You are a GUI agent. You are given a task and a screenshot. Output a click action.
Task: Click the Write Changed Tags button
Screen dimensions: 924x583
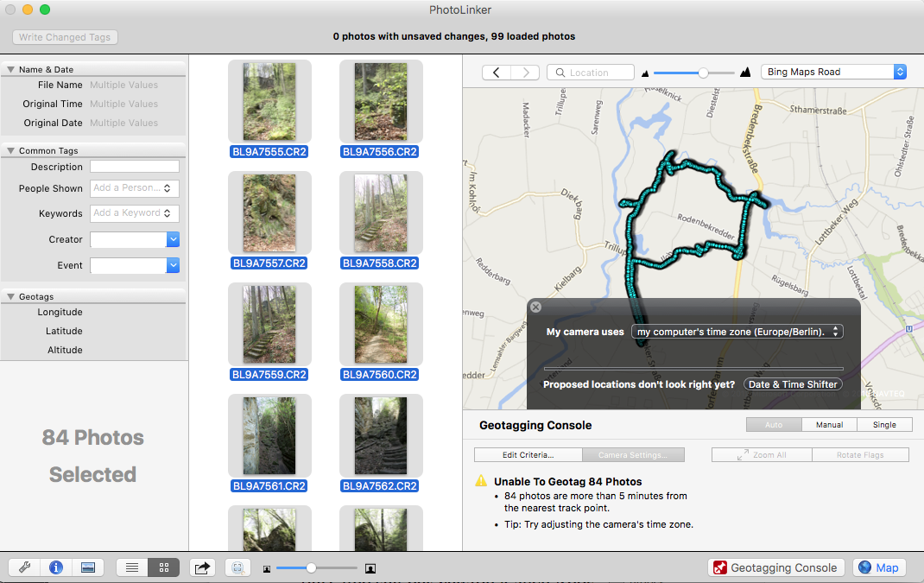(x=65, y=37)
